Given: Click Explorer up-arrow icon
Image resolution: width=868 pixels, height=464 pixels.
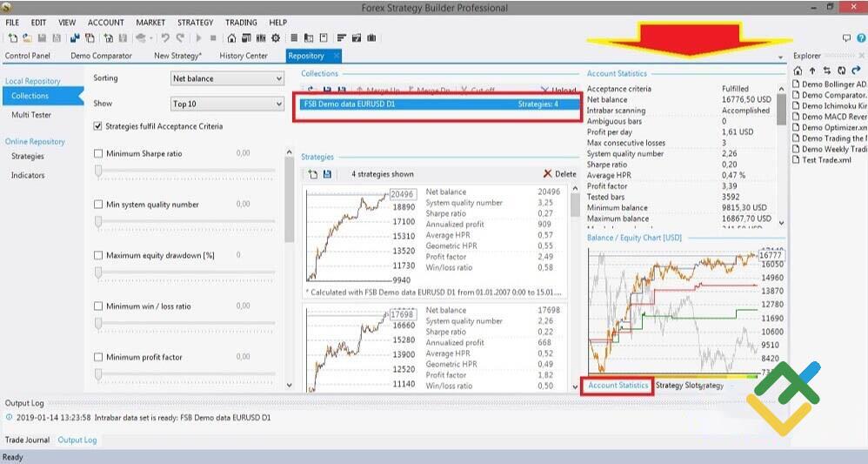Looking at the screenshot, I should (x=812, y=71).
